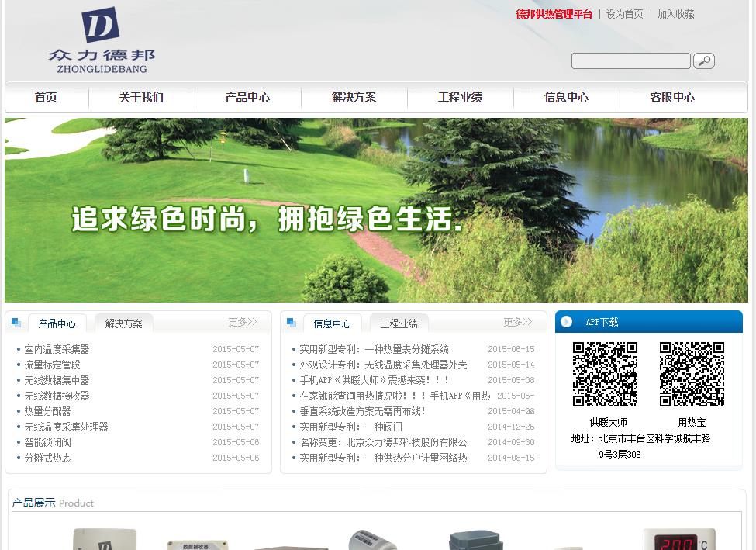Viewport: 756px width, 550px height.
Task: Click the Zhonglidebang D logo
Action: point(102,40)
